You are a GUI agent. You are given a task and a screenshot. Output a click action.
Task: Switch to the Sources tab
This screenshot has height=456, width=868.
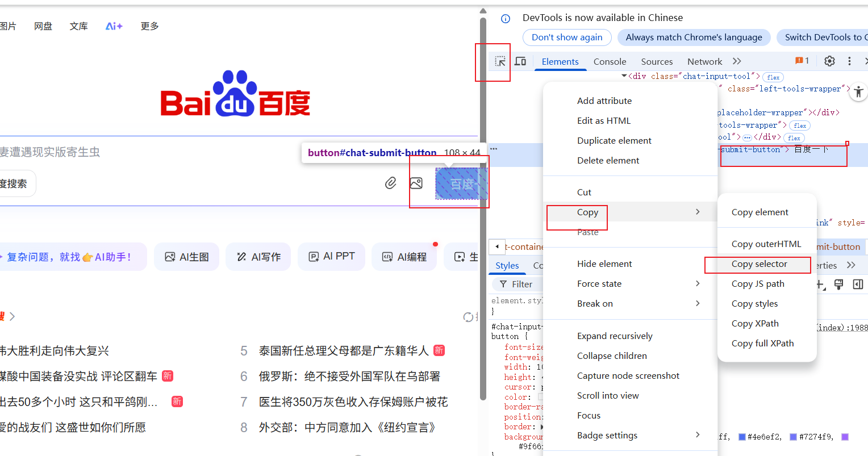(657, 61)
